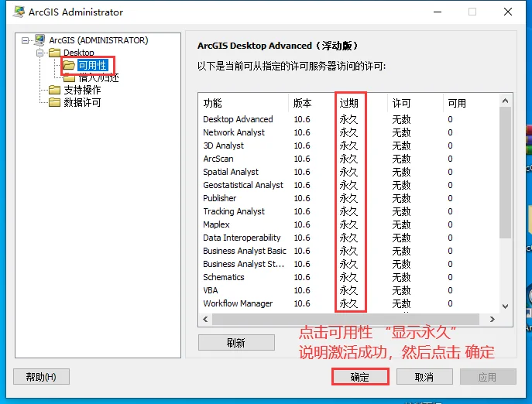
Task: Select the Geostatistical Analyst row
Action: pos(349,185)
